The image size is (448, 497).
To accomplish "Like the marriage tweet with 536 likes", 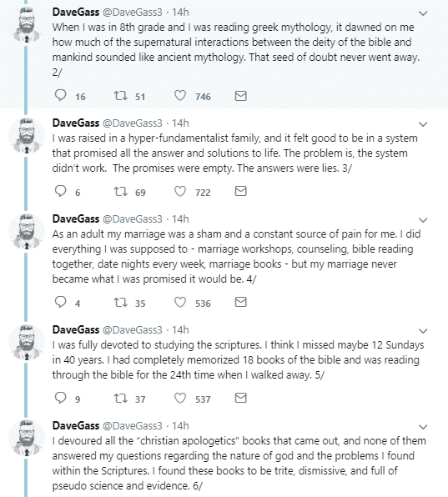I will click(x=180, y=302).
